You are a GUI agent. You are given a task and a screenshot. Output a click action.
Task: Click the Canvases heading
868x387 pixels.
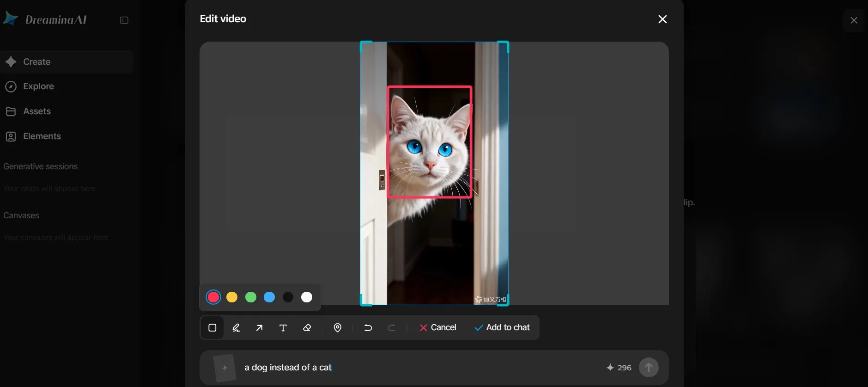click(21, 215)
